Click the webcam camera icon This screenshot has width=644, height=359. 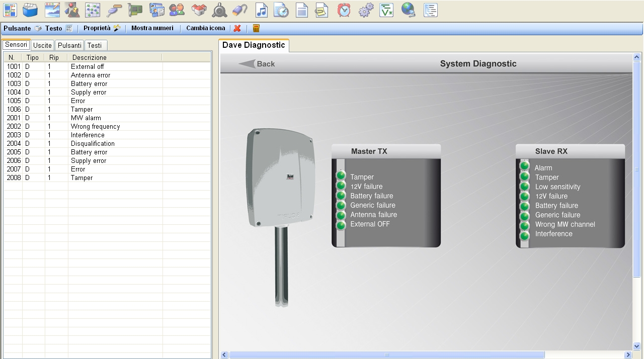pyautogui.click(x=219, y=10)
